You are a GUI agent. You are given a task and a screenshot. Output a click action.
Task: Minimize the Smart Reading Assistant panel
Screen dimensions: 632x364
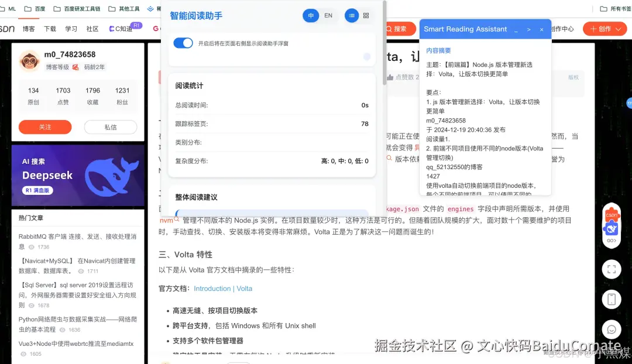(516, 30)
